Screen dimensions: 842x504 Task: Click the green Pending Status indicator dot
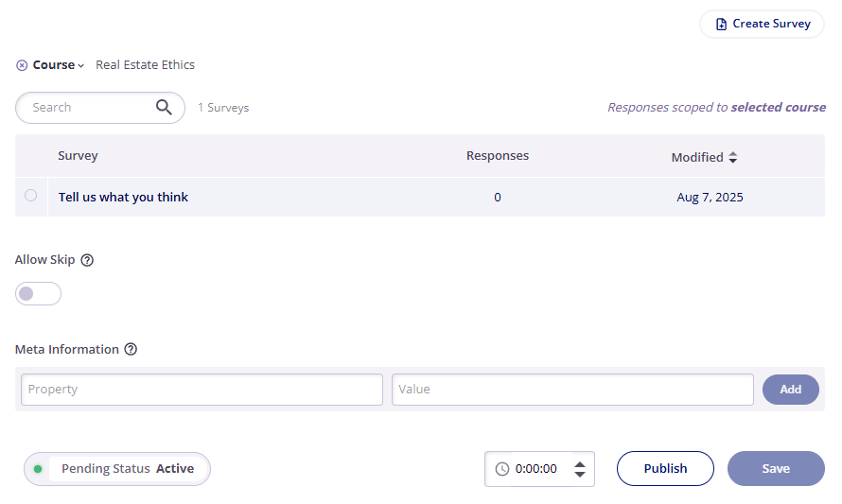pyautogui.click(x=38, y=469)
